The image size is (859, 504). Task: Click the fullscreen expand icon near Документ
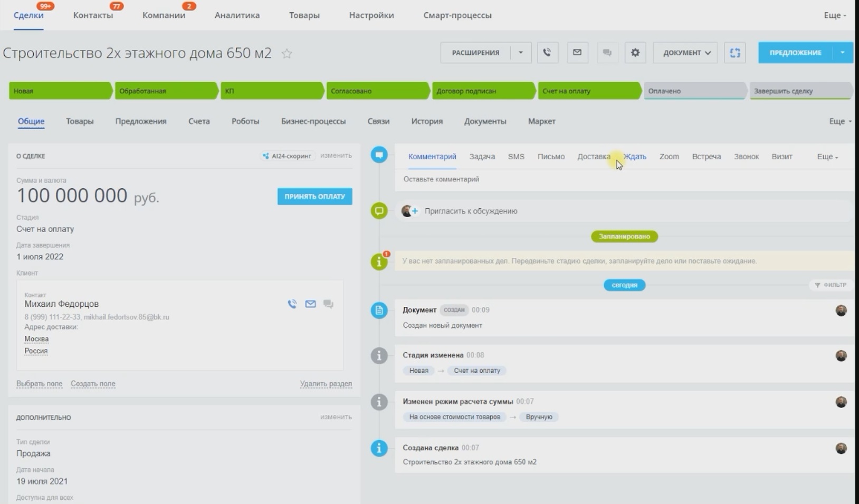click(734, 53)
